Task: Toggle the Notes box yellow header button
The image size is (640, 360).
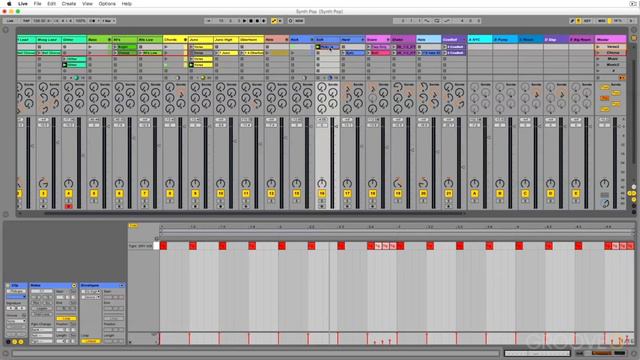Action: point(74,285)
